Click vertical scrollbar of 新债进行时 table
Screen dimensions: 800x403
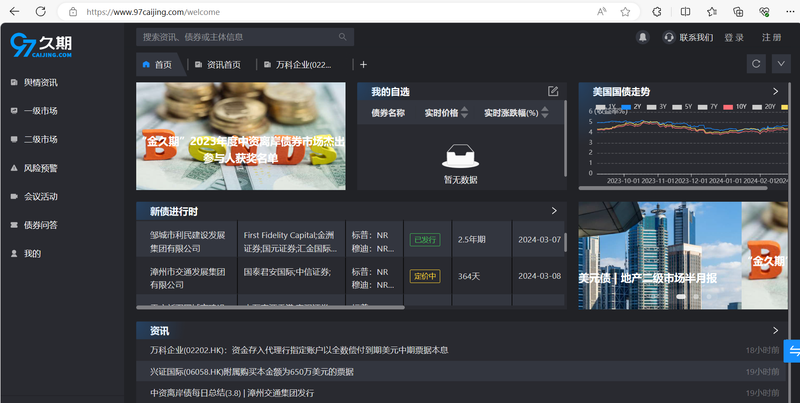(565, 242)
